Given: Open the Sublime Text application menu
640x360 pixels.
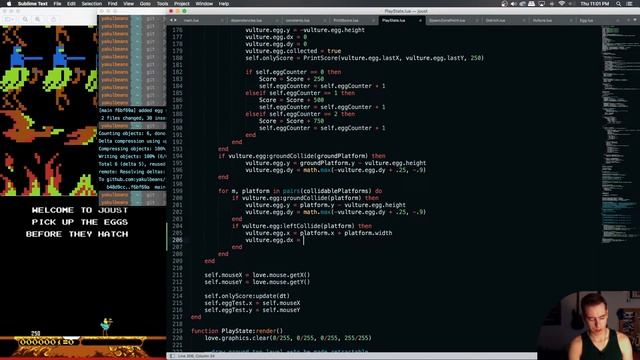Looking at the screenshot, I should [x=33, y=4].
